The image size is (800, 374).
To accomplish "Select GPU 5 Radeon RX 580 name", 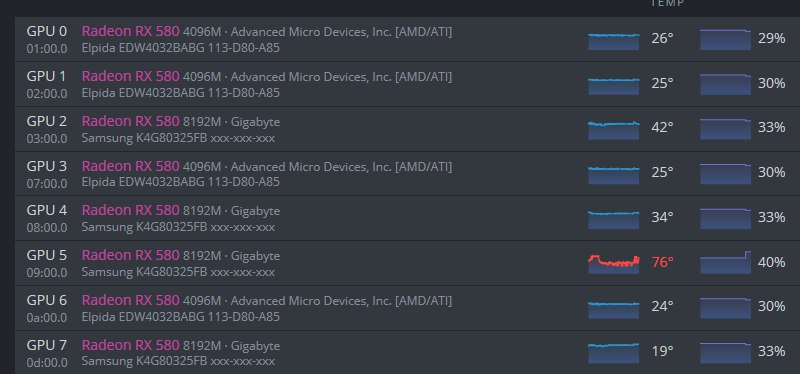I will 131,255.
